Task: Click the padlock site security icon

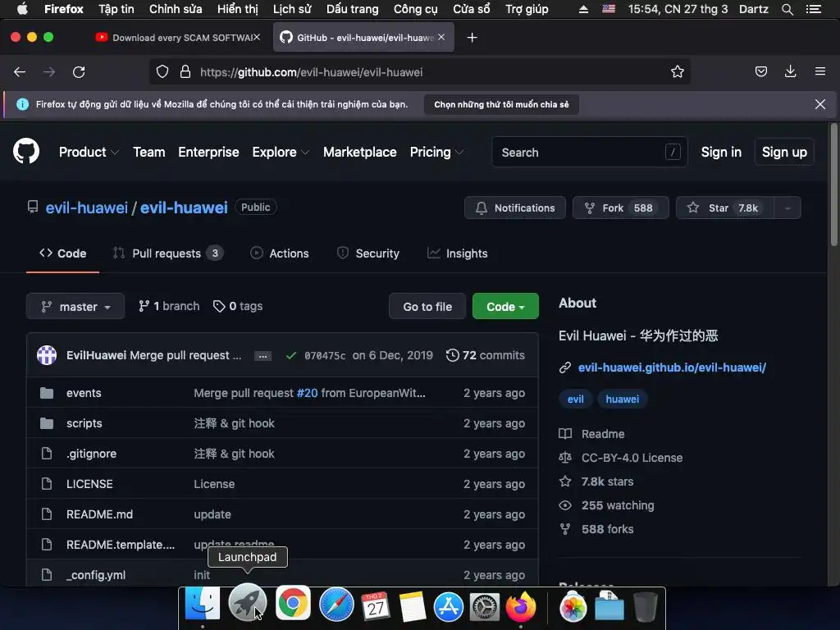Action: pyautogui.click(x=185, y=72)
